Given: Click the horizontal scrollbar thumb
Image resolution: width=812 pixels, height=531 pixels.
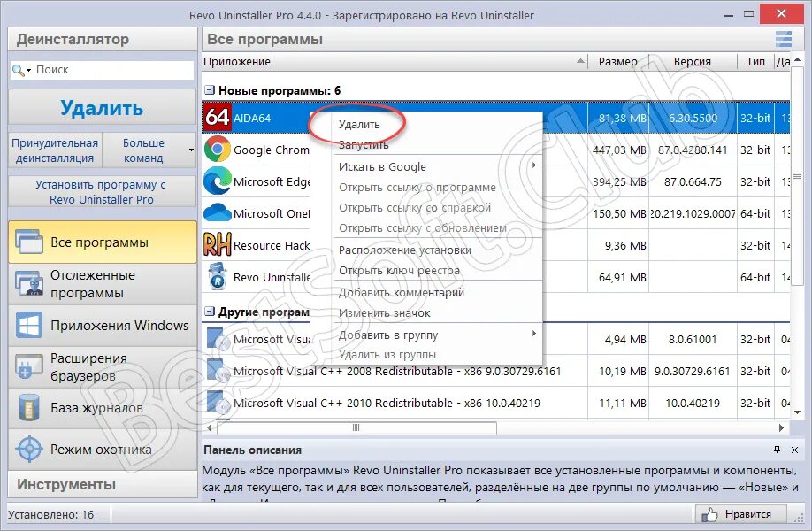Looking at the screenshot, I should pos(356,428).
